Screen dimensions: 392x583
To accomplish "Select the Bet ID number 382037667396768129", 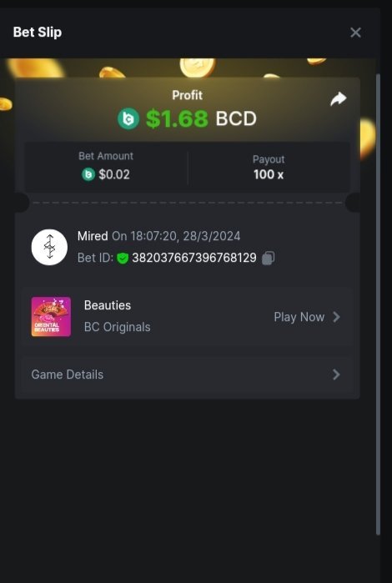I will coord(194,258).
